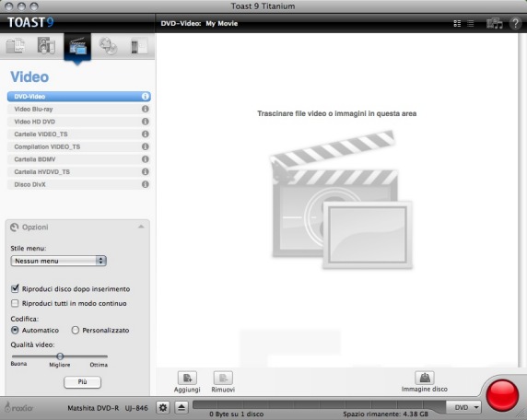Show info for Video Blu-ray format

pyautogui.click(x=146, y=109)
